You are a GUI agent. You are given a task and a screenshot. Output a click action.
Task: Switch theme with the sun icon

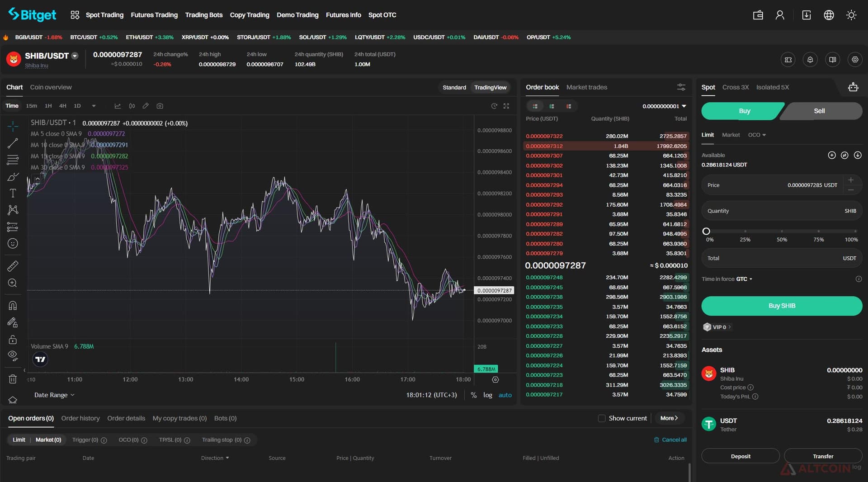tap(851, 15)
